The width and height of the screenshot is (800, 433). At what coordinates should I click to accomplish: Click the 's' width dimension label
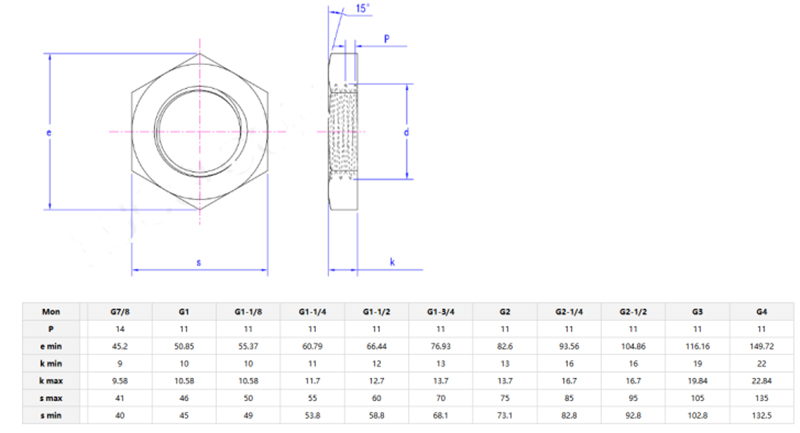pos(199,262)
